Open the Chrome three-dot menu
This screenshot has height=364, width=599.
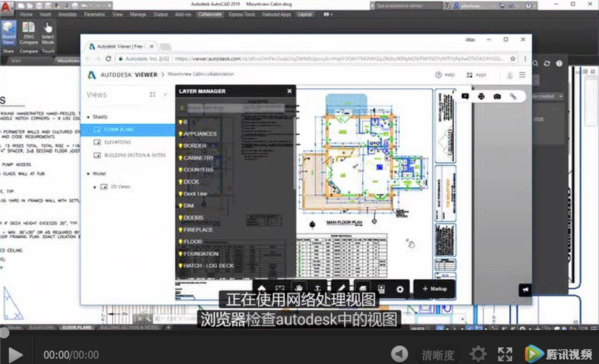pos(525,58)
